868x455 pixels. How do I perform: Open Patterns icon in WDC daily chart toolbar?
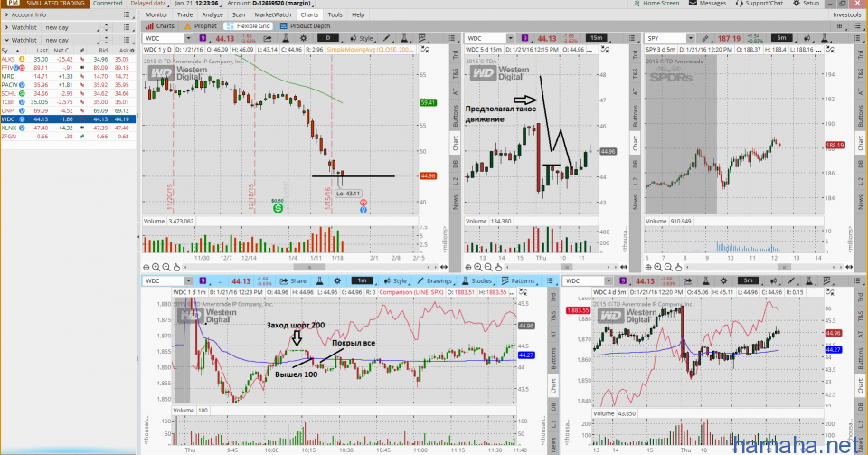[422, 38]
